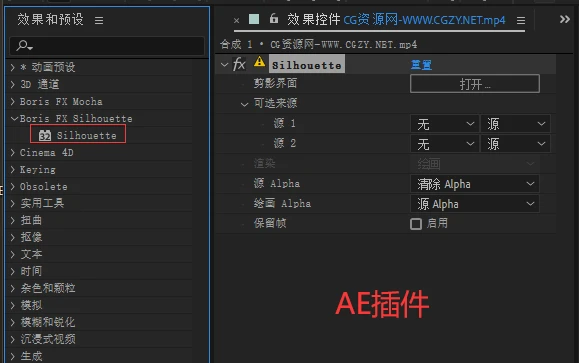Collapse the Silhouette effect properties
This screenshot has height=363, width=579.
coord(224,65)
